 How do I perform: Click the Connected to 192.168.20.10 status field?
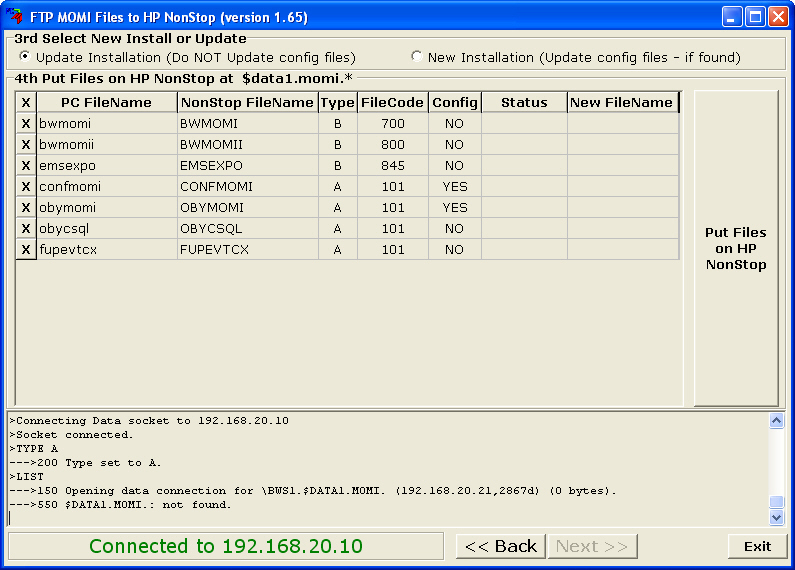(x=226, y=546)
